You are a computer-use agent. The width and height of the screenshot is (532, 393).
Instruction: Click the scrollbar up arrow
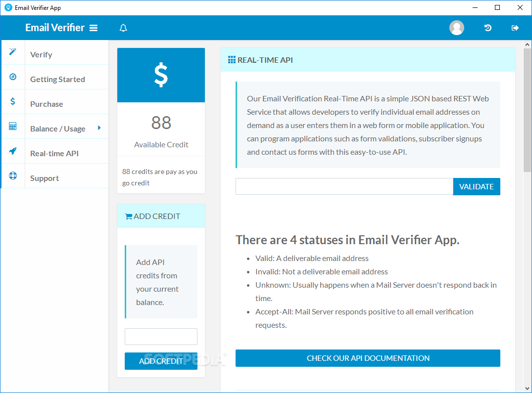click(x=527, y=44)
